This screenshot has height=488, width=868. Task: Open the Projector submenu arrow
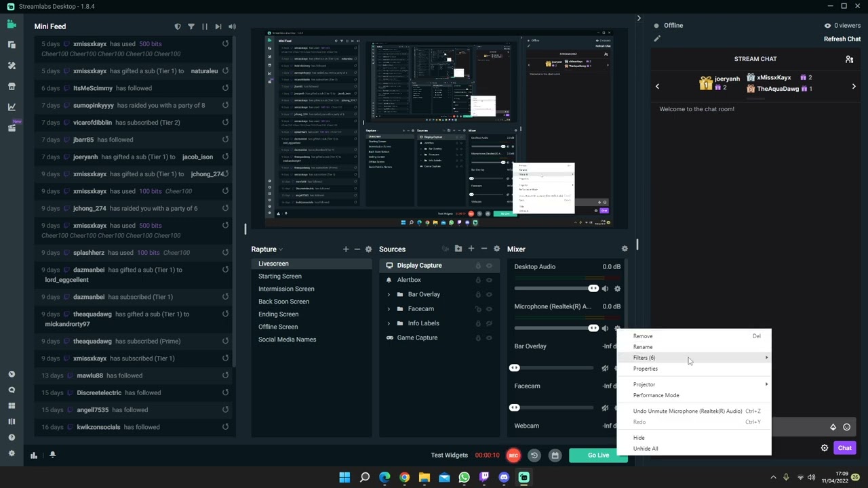(767, 384)
